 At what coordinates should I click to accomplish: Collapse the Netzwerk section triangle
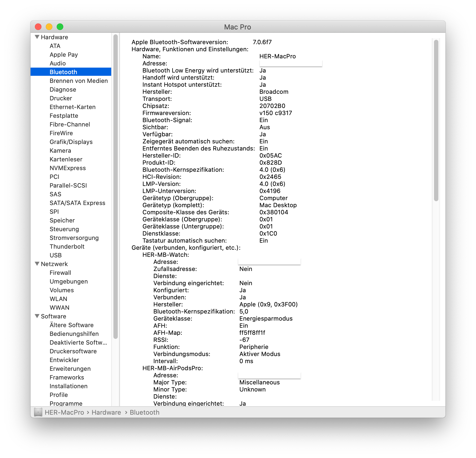(37, 264)
